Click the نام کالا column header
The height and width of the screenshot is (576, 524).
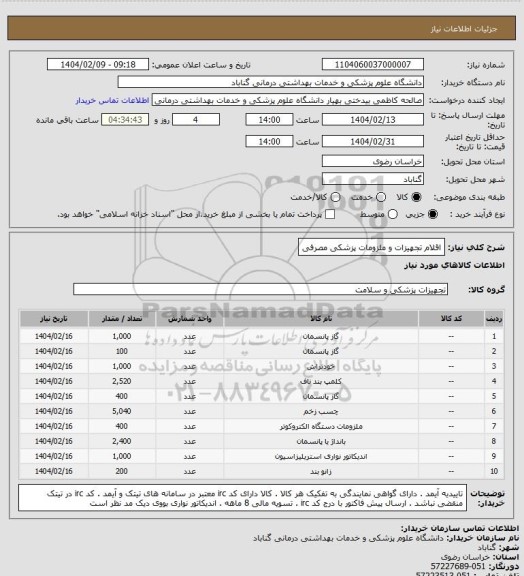321,318
